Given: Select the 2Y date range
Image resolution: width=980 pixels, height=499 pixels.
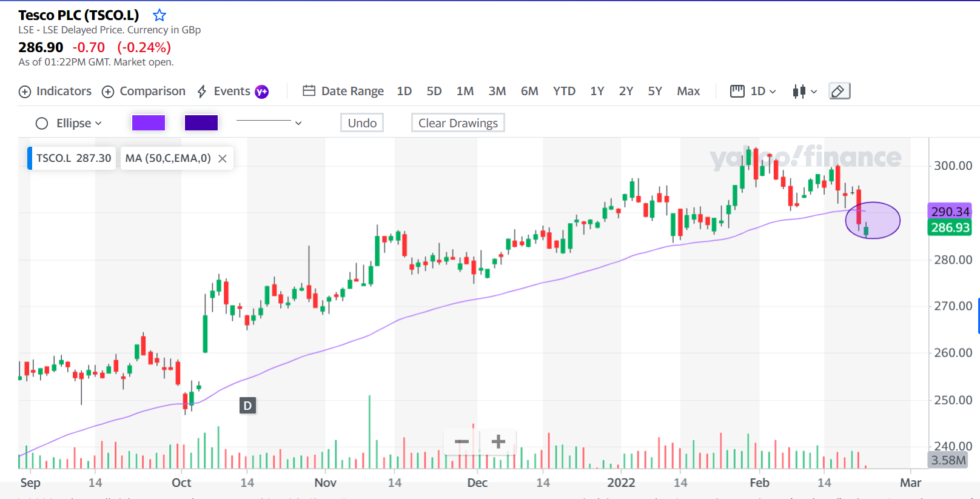Looking at the screenshot, I should click(626, 92).
